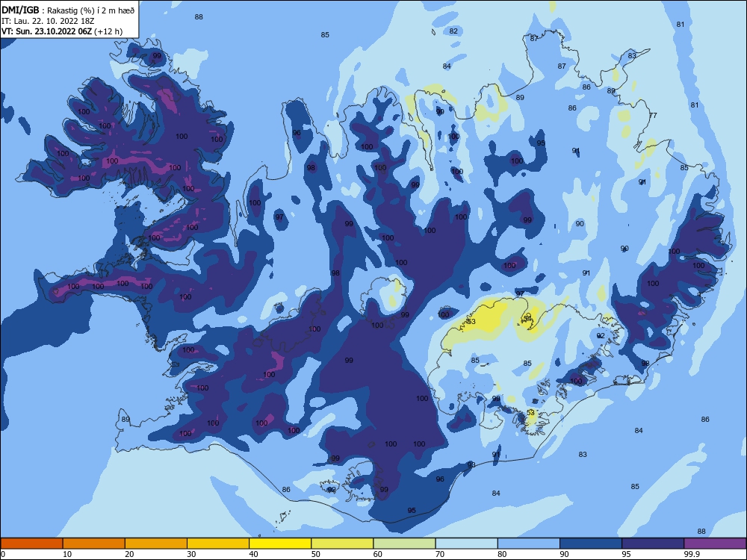The image size is (747, 560).
Task: Click the humidity value '93' on the map
Action: 471,464
